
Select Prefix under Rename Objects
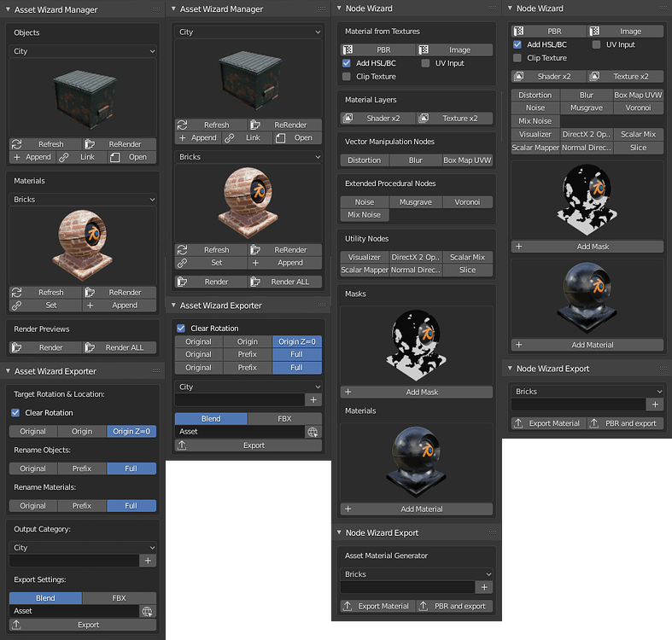click(x=82, y=468)
